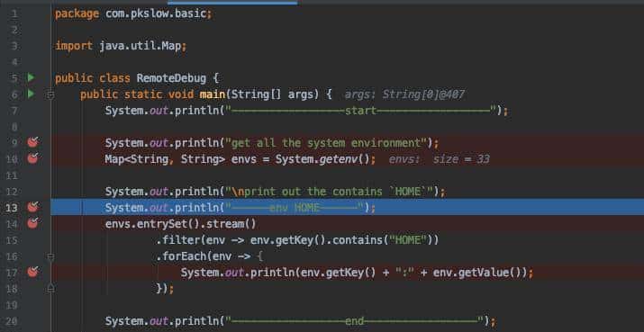644x332 pixels.
Task: Click the Map<String, String> type declaration
Action: click(165, 159)
